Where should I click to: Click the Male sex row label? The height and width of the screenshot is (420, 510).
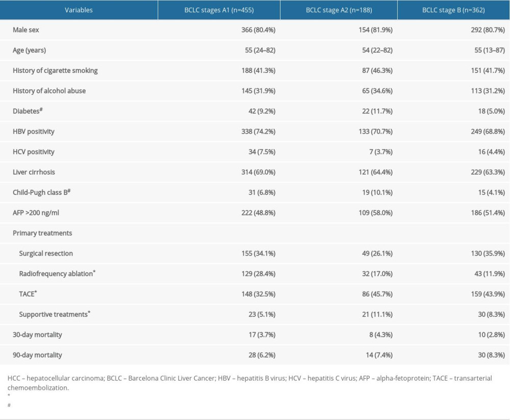click(26, 30)
